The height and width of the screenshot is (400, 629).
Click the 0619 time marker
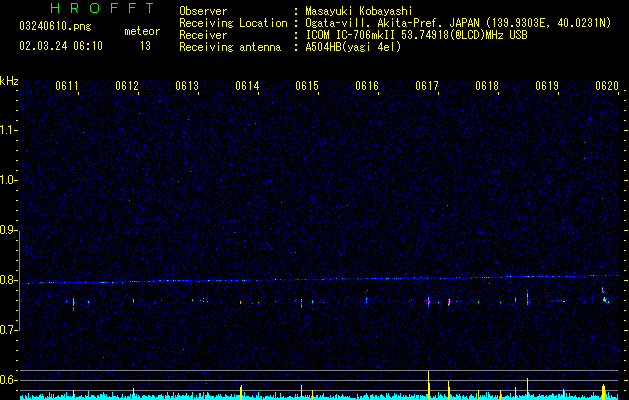[x=547, y=86]
